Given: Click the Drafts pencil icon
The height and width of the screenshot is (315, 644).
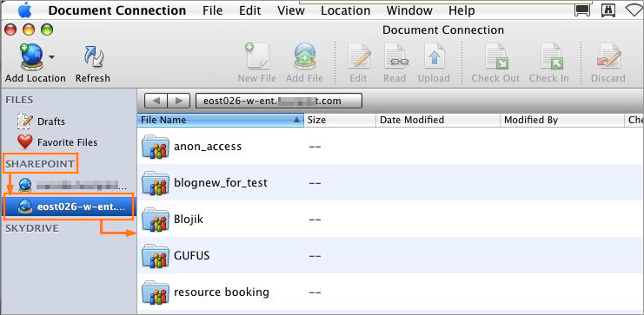Looking at the screenshot, I should [x=25, y=121].
